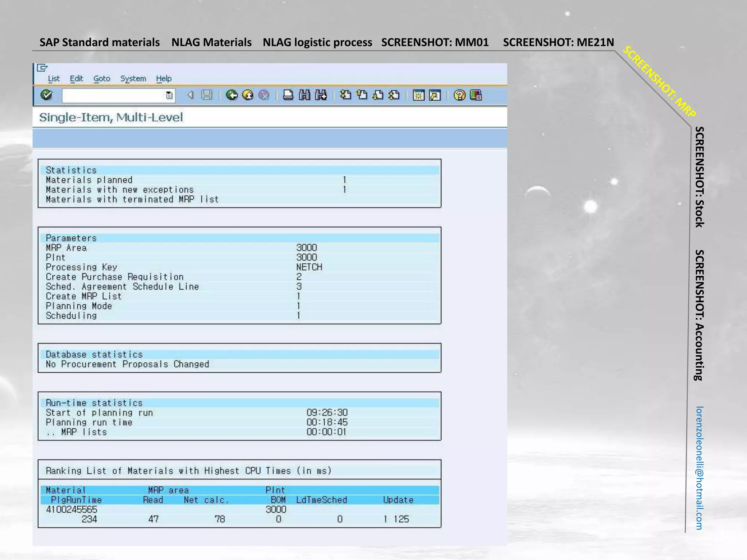Click the green Enter checkmark icon
The width and height of the screenshot is (747, 560).
pos(46,95)
